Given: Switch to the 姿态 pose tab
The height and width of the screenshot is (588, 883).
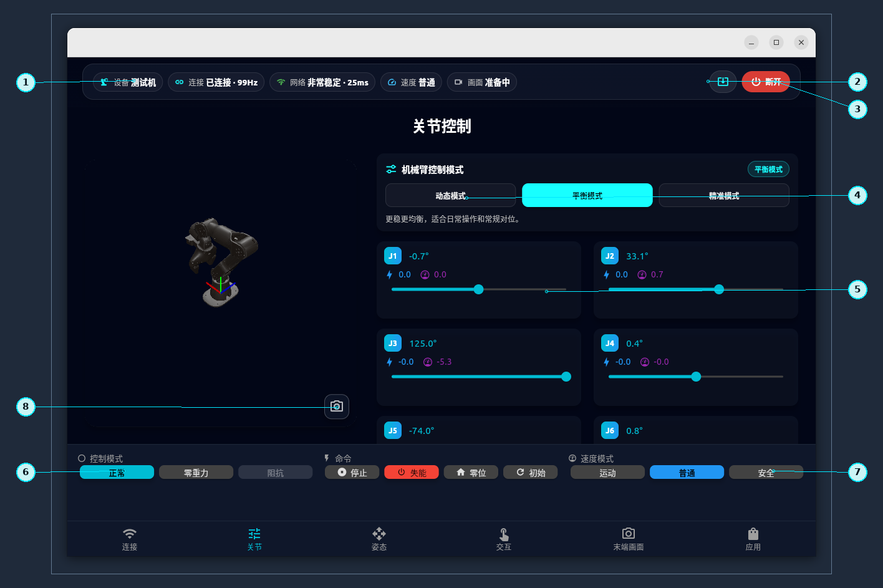Looking at the screenshot, I should coord(379,539).
